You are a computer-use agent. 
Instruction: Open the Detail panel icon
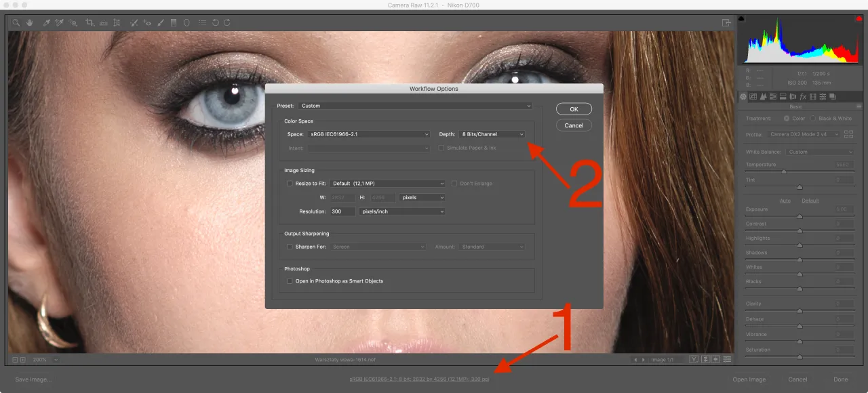click(x=763, y=97)
